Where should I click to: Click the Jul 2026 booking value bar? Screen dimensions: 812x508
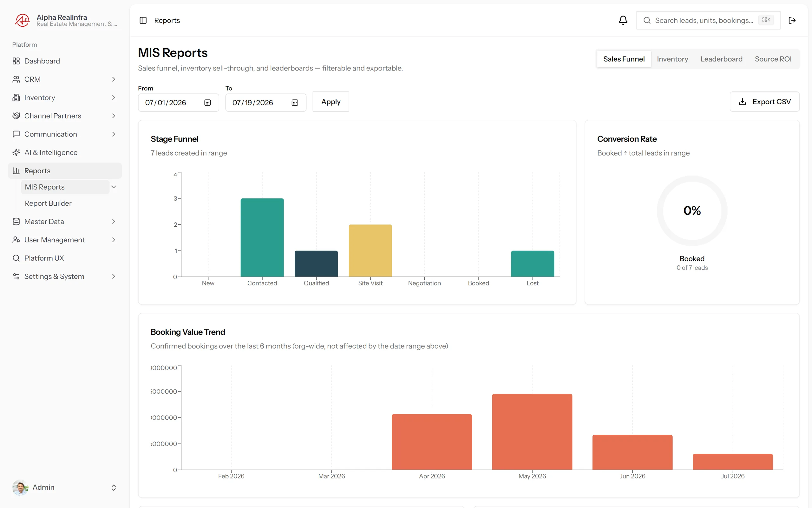733,462
